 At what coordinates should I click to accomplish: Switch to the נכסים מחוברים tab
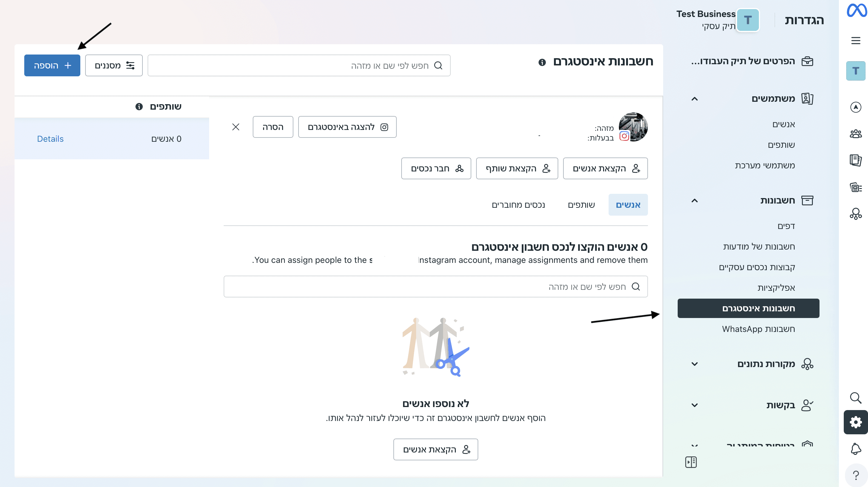tap(518, 205)
